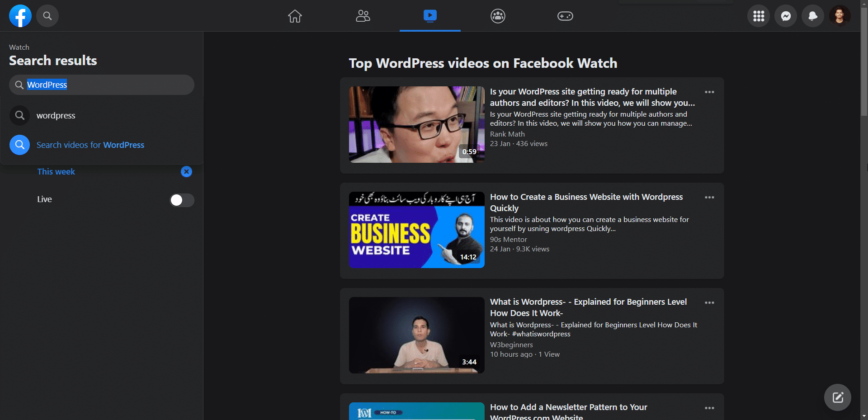Image resolution: width=868 pixels, height=420 pixels.
Task: Click your profile picture in the top bar
Action: [840, 16]
